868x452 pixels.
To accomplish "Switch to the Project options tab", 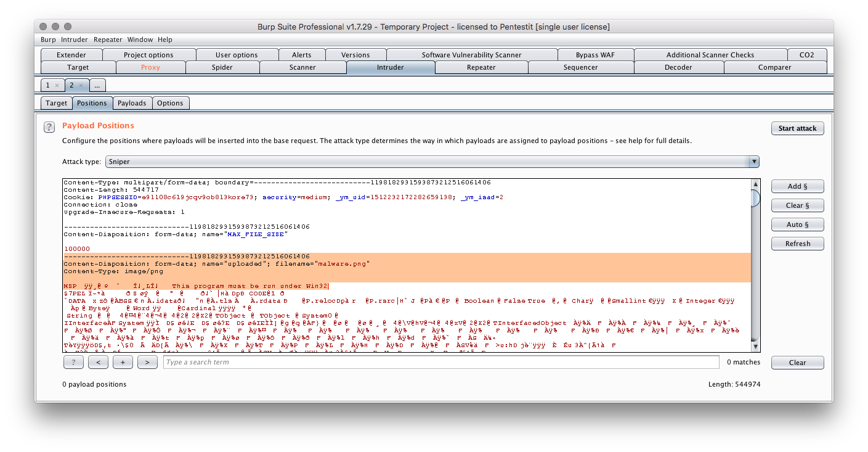I will (x=149, y=55).
